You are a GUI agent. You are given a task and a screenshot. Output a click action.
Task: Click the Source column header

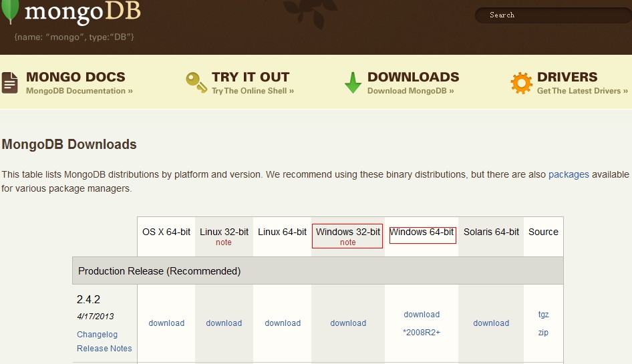543,232
